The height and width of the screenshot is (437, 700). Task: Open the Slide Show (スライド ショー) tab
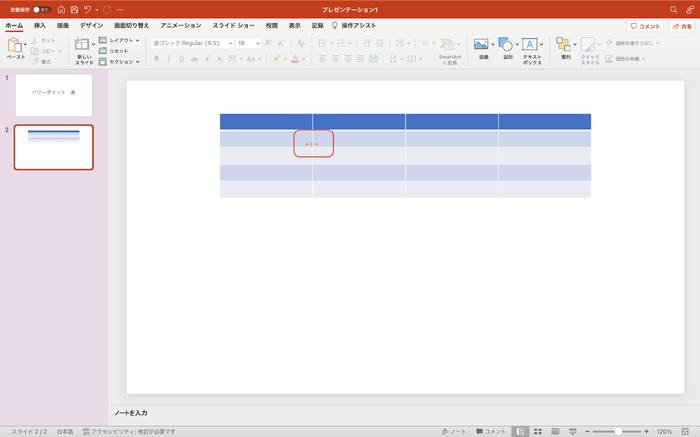coord(233,25)
